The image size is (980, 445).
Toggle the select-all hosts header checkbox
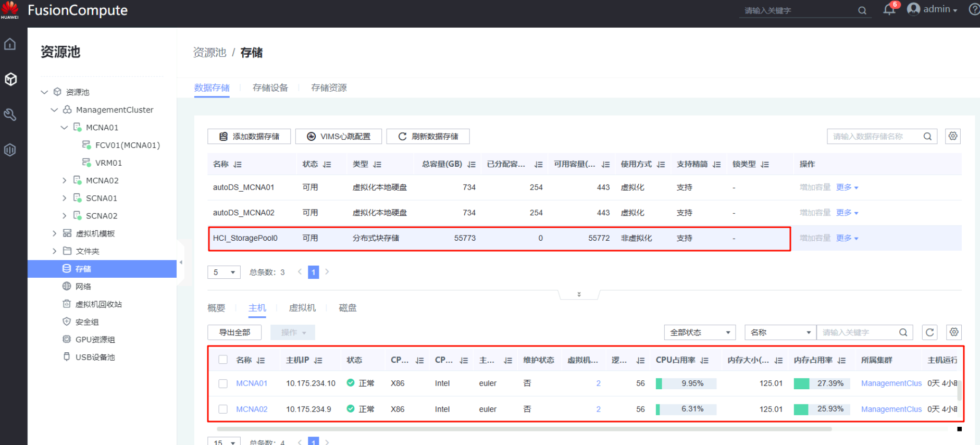[x=223, y=360]
